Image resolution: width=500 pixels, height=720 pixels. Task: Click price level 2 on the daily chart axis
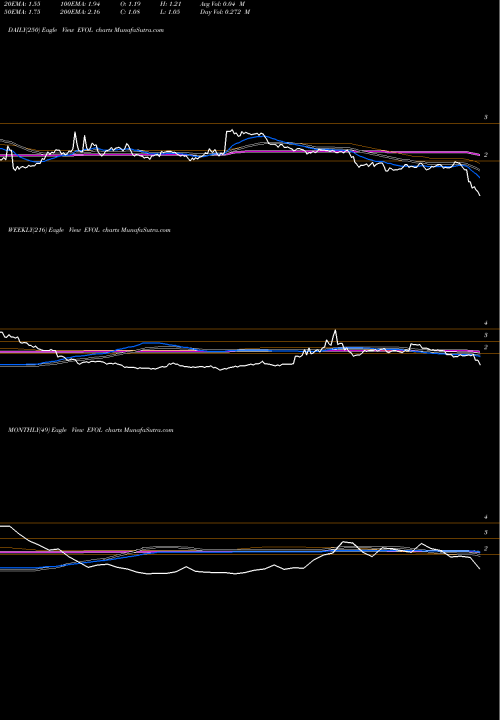[485, 155]
